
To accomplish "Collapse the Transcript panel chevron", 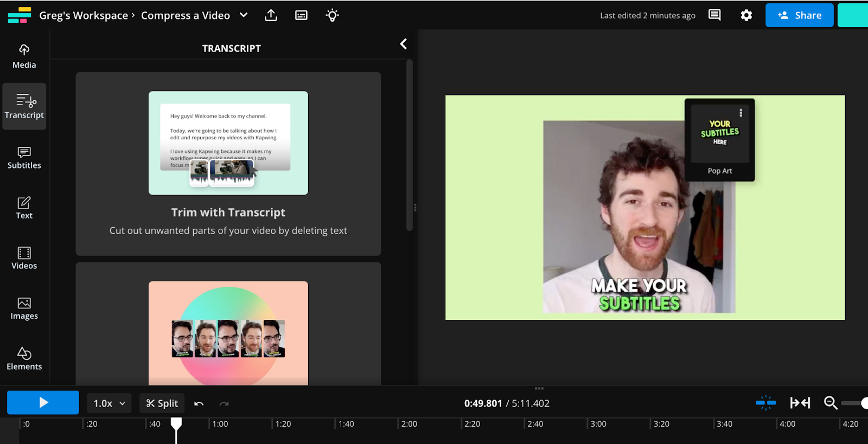I will click(403, 44).
